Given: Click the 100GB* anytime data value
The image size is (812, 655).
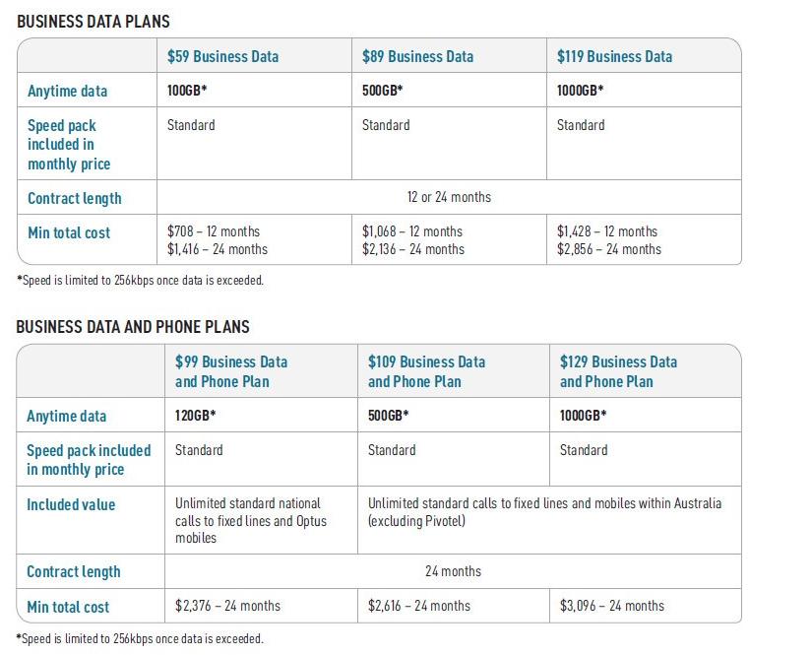Looking at the screenshot, I should [x=186, y=91].
